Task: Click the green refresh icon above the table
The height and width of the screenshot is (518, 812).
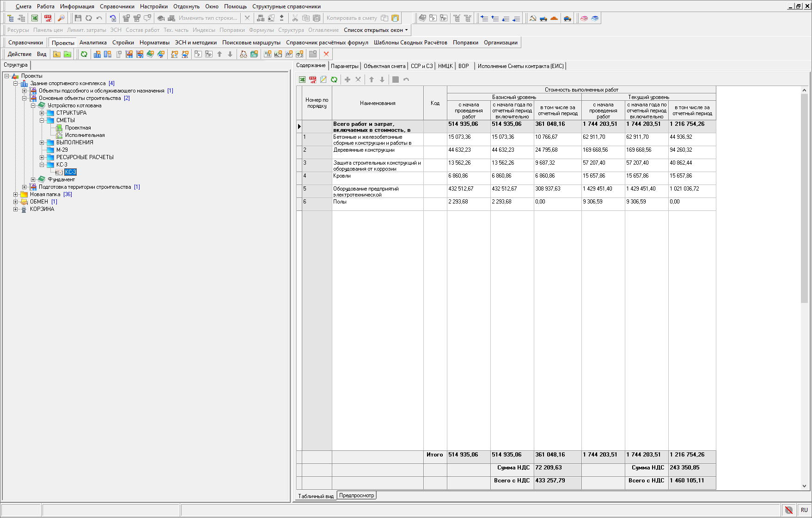Action: coord(334,80)
